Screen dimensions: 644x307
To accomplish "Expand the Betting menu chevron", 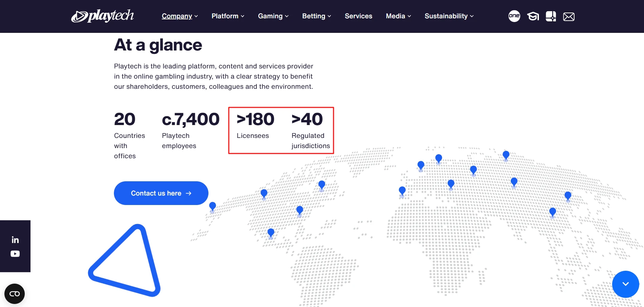I will tap(329, 16).
